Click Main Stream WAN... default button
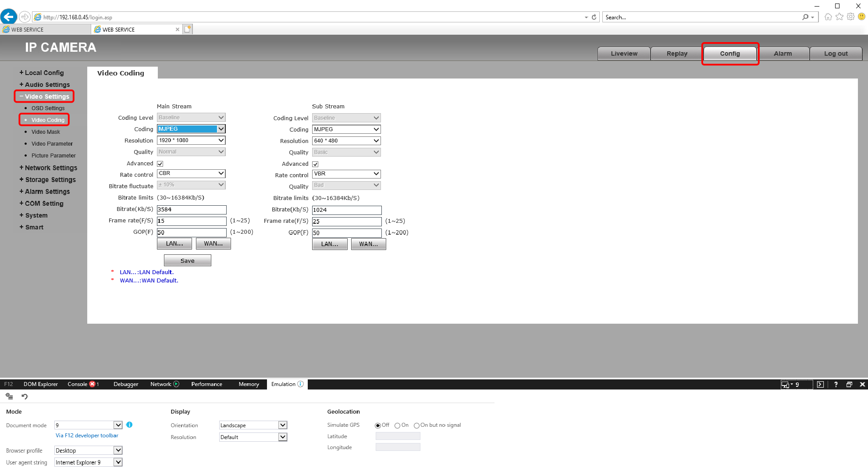 click(213, 243)
